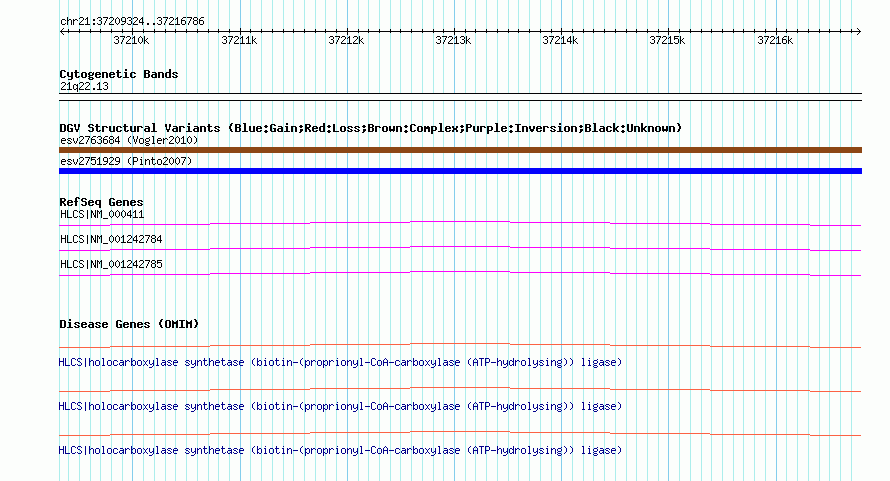Image resolution: width=890 pixels, height=481 pixels.
Task: Click the 37213k ruler tick label
Action: click(x=453, y=40)
